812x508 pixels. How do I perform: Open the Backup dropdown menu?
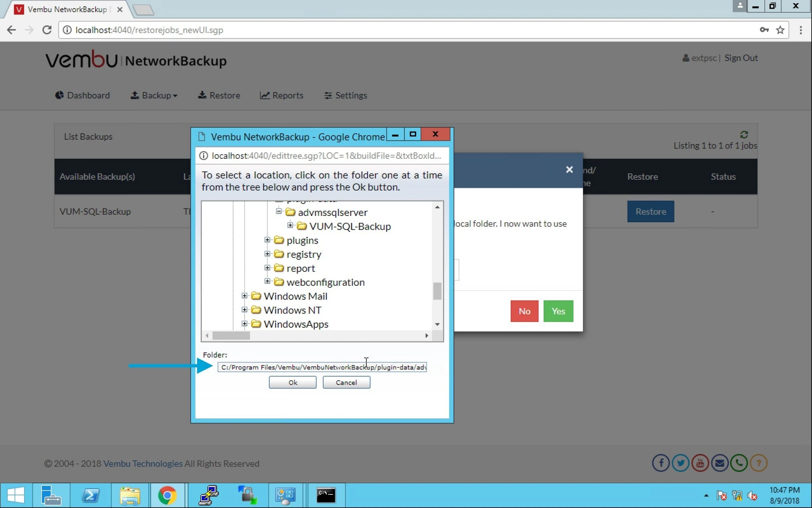tap(154, 95)
